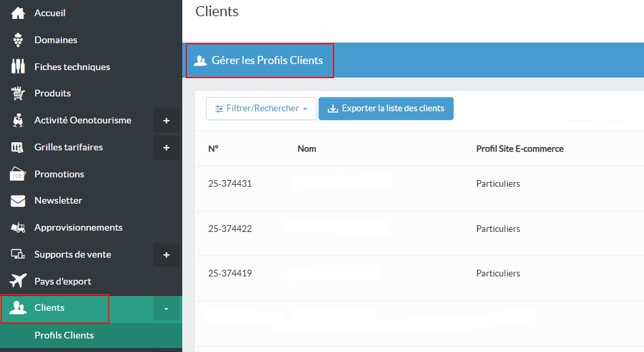Open client row 25-374431
Image resolution: width=644 pixels, height=352 pixels.
[x=230, y=183]
